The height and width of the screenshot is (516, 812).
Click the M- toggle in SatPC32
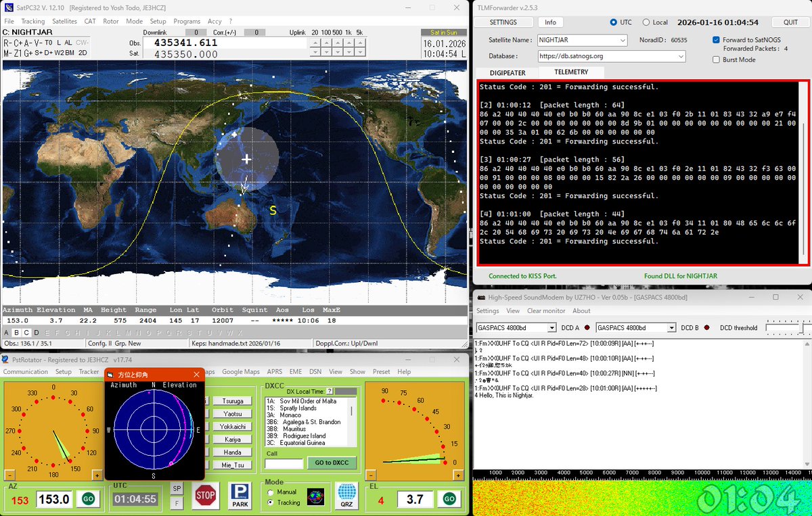7,53
